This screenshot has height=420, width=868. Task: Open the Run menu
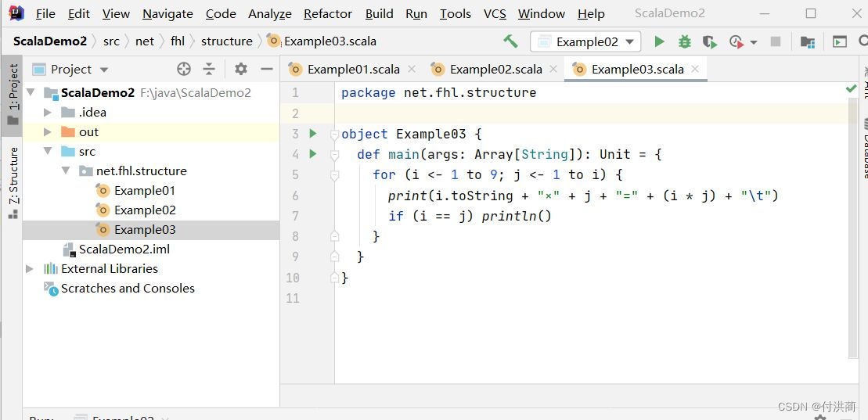[416, 14]
